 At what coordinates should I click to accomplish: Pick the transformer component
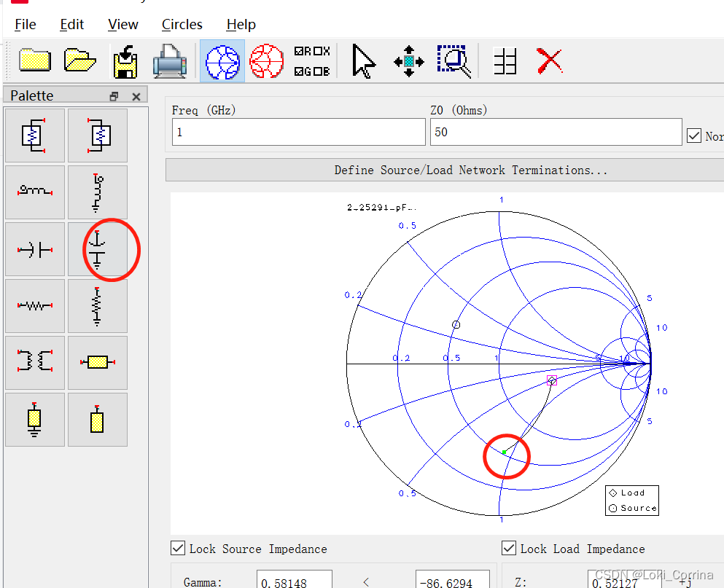tap(34, 362)
